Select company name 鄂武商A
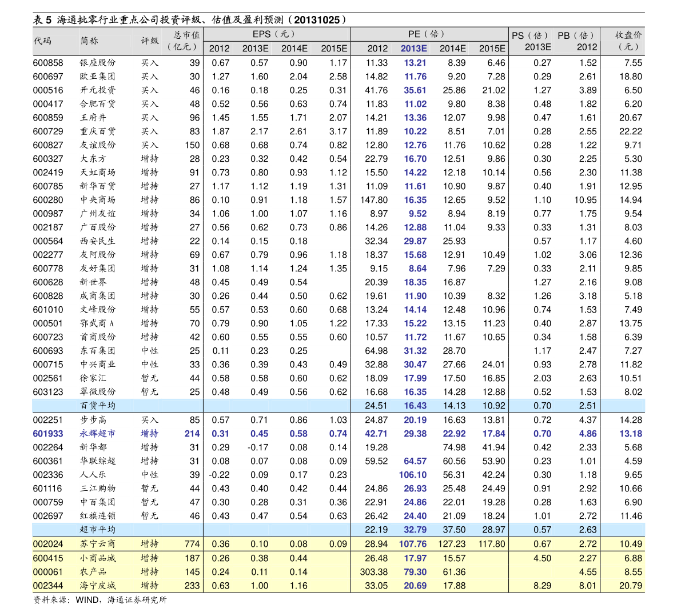This screenshot has width=681, height=616. pos(97,323)
